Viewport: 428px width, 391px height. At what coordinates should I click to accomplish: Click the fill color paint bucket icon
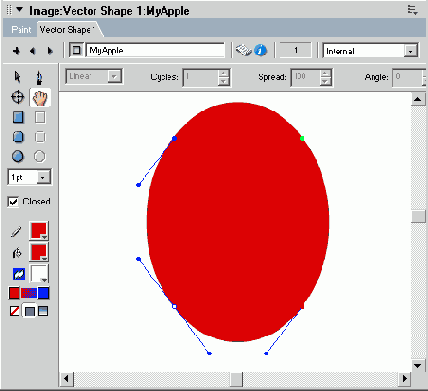click(17, 253)
